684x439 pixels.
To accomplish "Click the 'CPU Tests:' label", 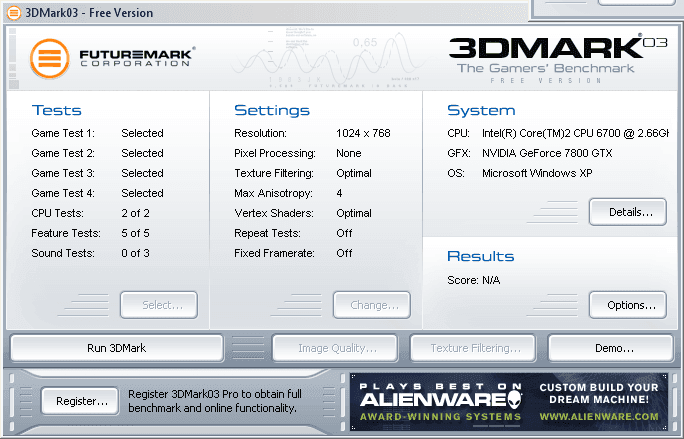I will tap(57, 213).
